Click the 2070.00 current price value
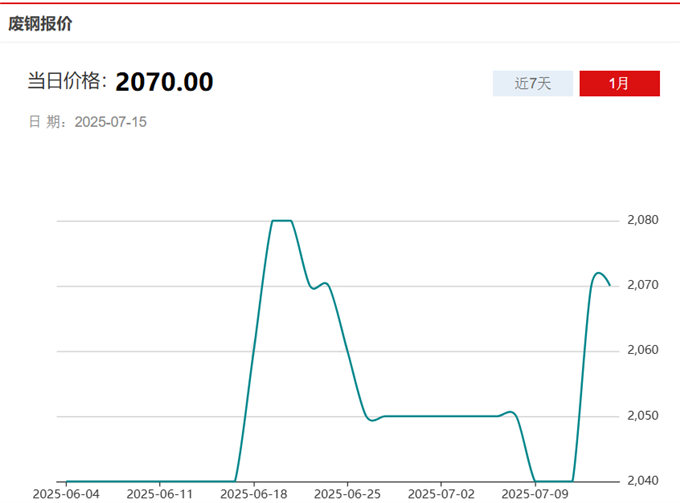The image size is (680, 503). 164,82
